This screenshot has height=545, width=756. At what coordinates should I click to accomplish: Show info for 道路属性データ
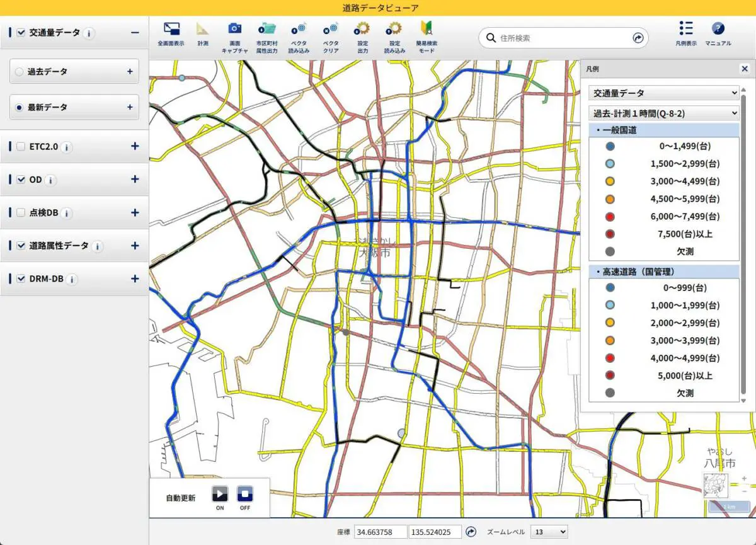(x=97, y=246)
